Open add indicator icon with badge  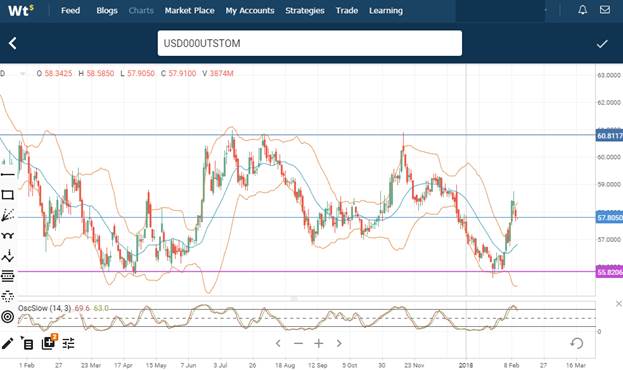click(49, 342)
